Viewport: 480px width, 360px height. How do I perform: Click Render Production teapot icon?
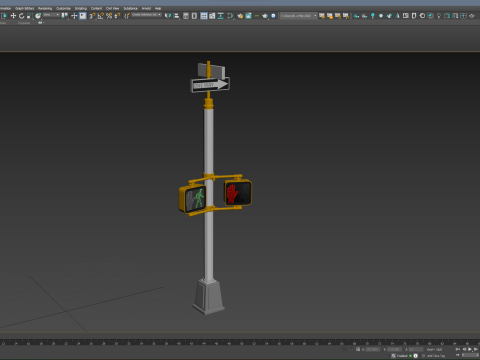pos(265,16)
